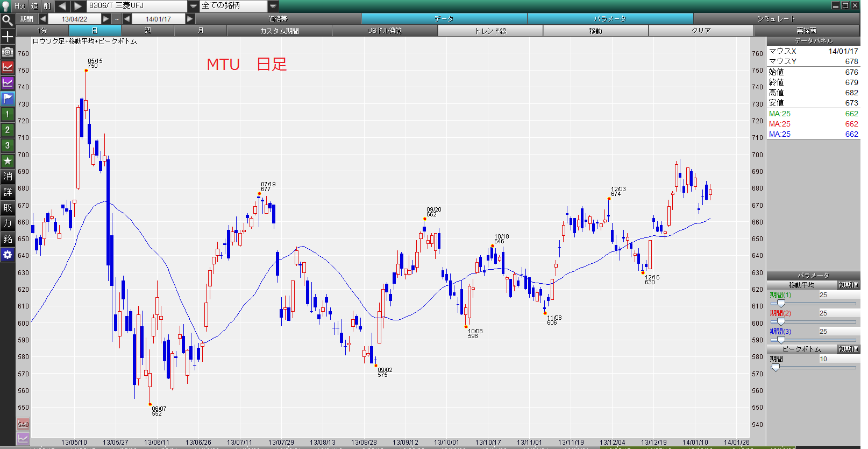The width and height of the screenshot is (868, 449).
Task: Select the blue flag marker icon
Action: click(x=8, y=99)
